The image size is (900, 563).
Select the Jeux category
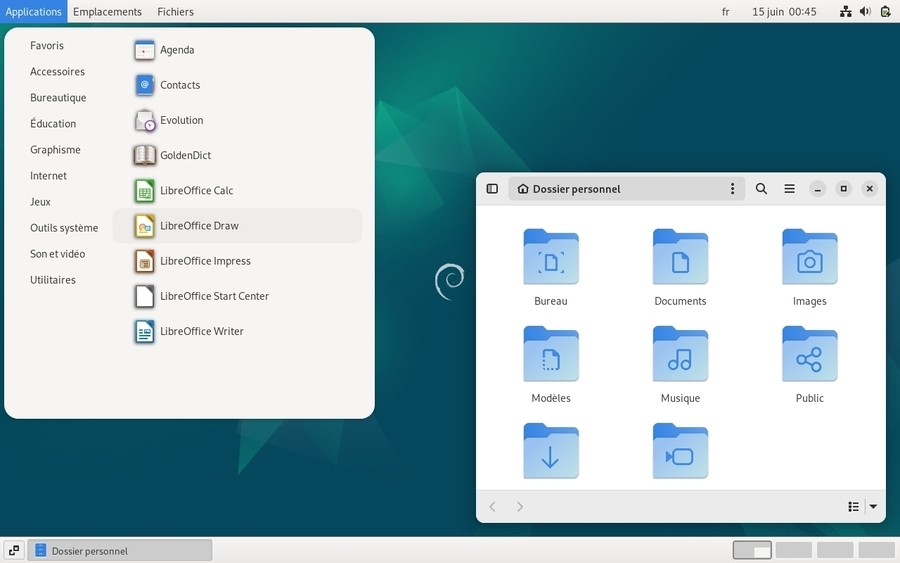coord(40,202)
